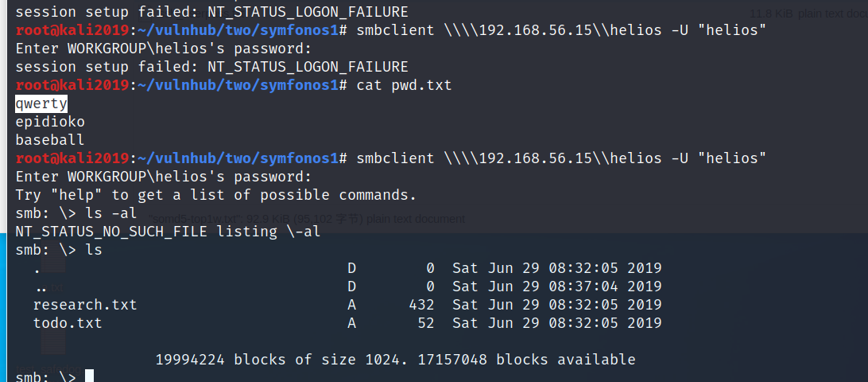Image resolution: width=868 pixels, height=382 pixels.
Task: Click the baseball password line
Action: [x=50, y=140]
